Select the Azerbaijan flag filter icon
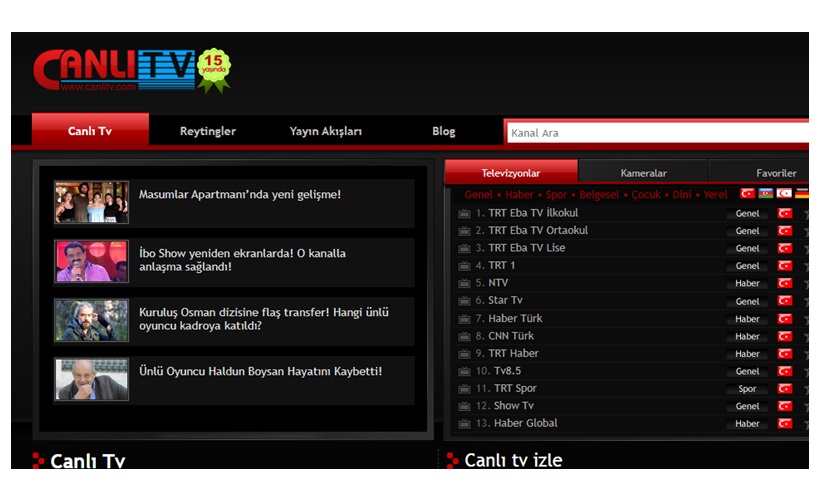Image resolution: width=820 pixels, height=500 pixels. 766,194
